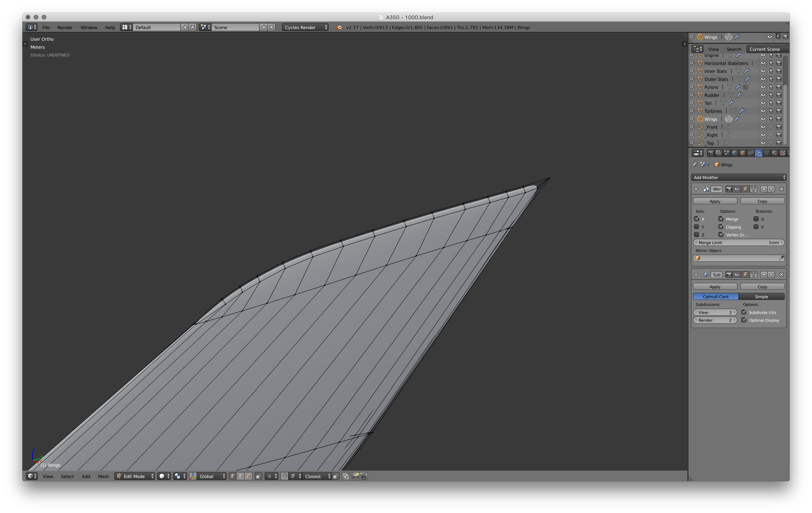This screenshot has height=513, width=812.
Task: Toggle Limit selection to visible icon
Action: click(258, 476)
